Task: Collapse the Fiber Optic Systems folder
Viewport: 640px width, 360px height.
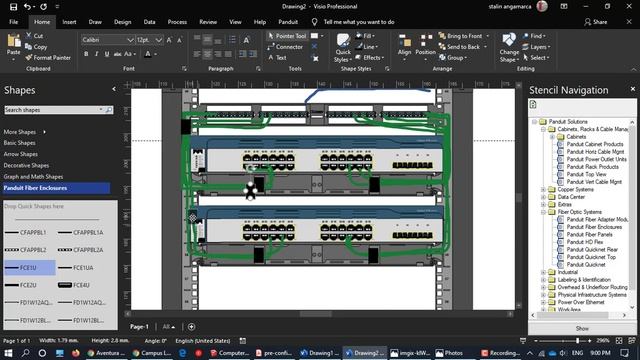Action: 543,212
